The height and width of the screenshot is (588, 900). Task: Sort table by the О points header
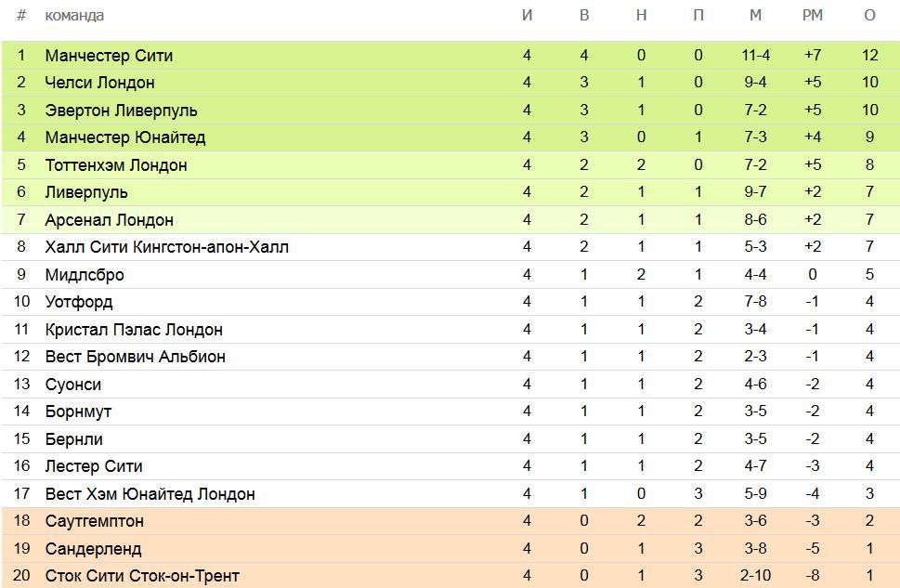(x=869, y=16)
